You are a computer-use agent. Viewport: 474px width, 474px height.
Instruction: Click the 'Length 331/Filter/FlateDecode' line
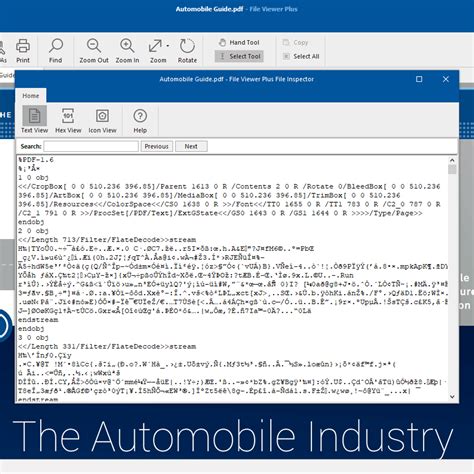pos(107,346)
